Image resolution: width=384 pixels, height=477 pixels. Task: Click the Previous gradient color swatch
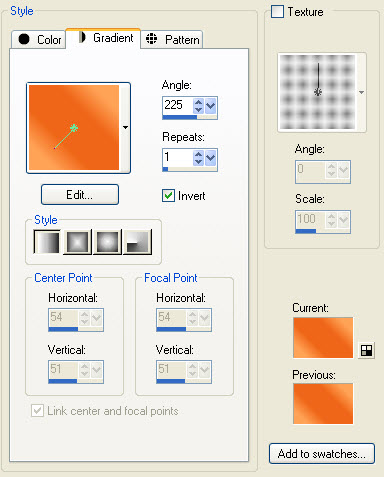tap(323, 404)
